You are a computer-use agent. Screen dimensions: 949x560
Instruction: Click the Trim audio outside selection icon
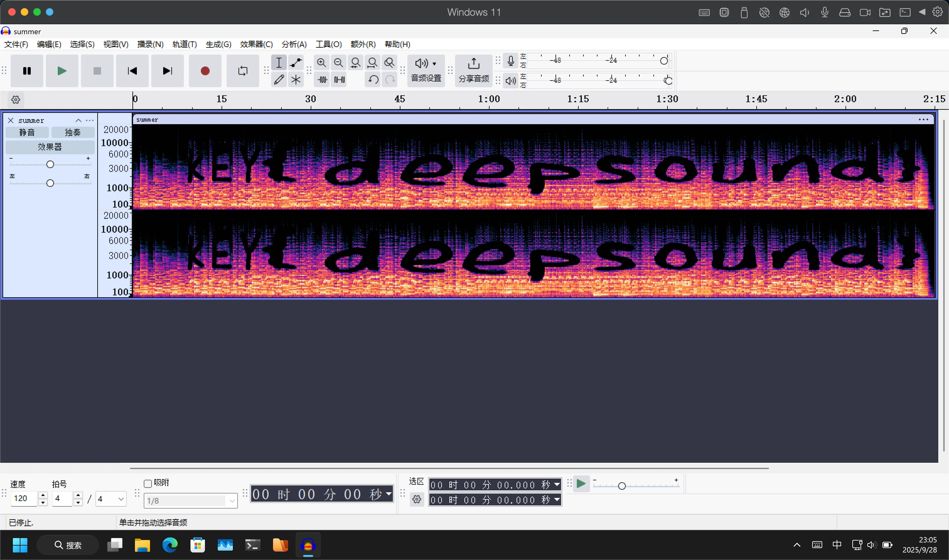coord(322,80)
